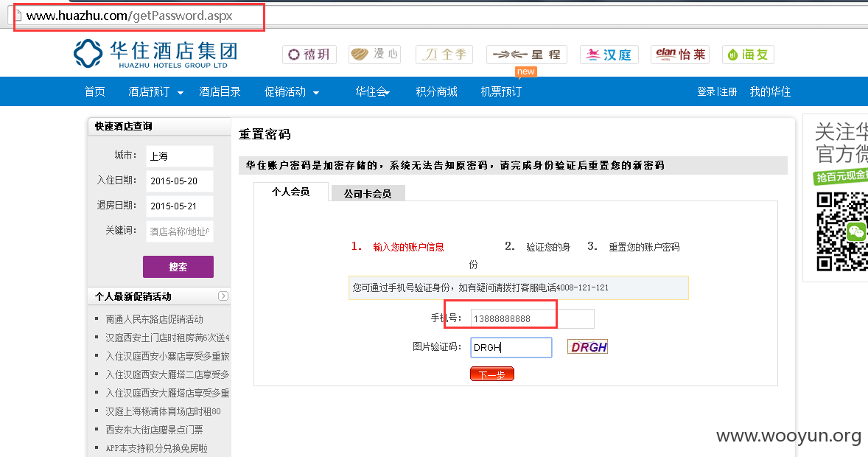Go to 首页 in navigation bar
The image size is (868, 457).
[94, 91]
